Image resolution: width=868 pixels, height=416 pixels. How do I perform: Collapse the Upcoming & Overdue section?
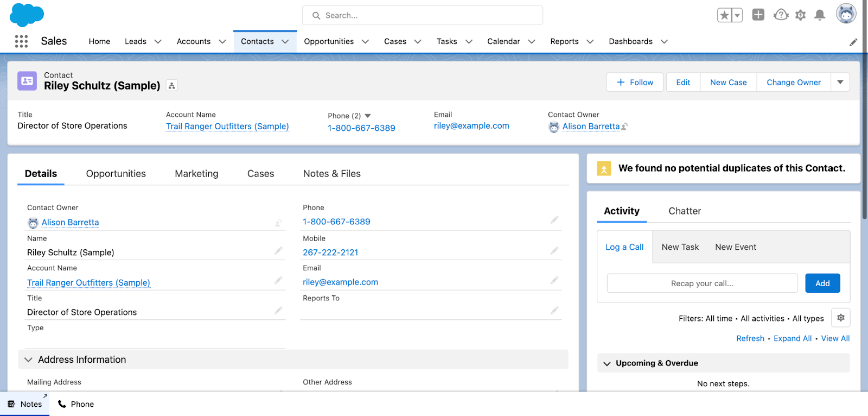(x=607, y=363)
